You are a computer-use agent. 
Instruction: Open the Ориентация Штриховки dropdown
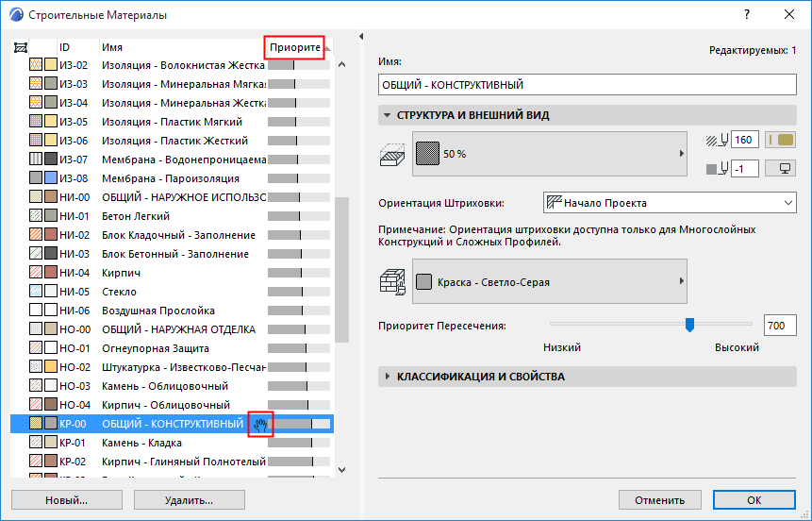670,203
